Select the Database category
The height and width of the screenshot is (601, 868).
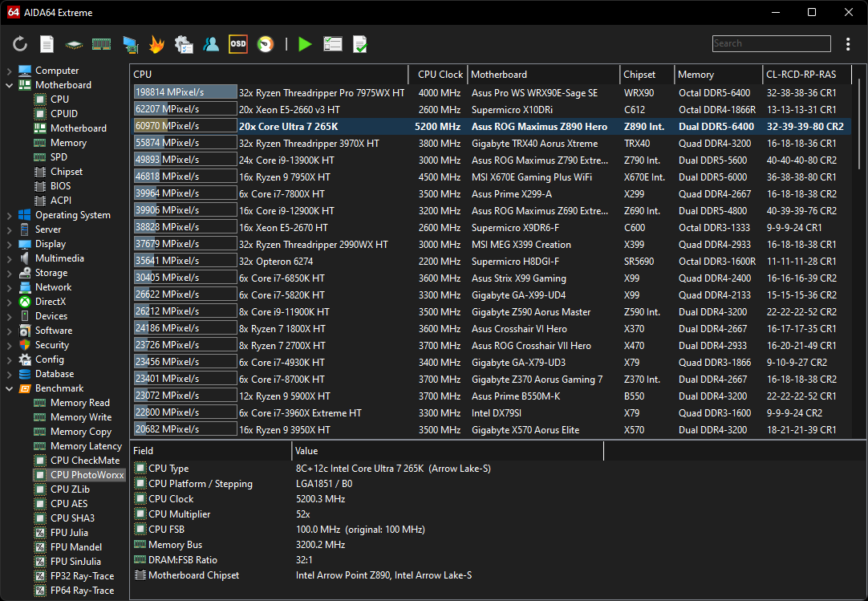[x=55, y=374]
